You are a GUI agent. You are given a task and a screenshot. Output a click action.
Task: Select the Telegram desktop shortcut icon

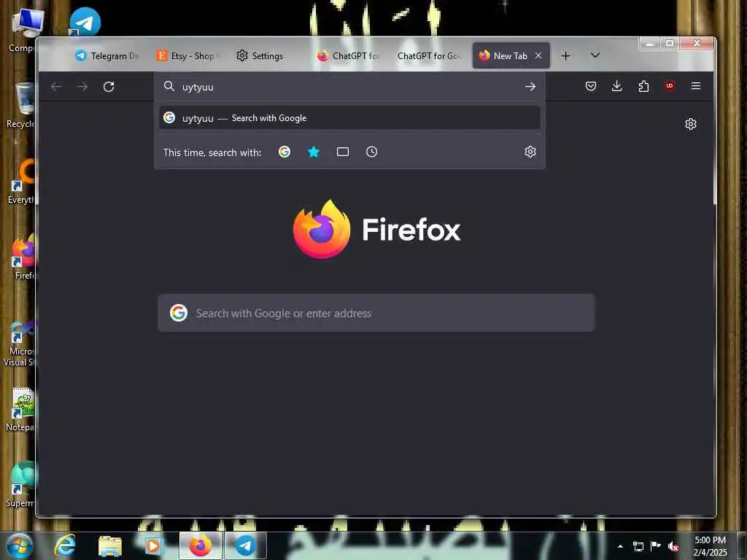[x=85, y=21]
